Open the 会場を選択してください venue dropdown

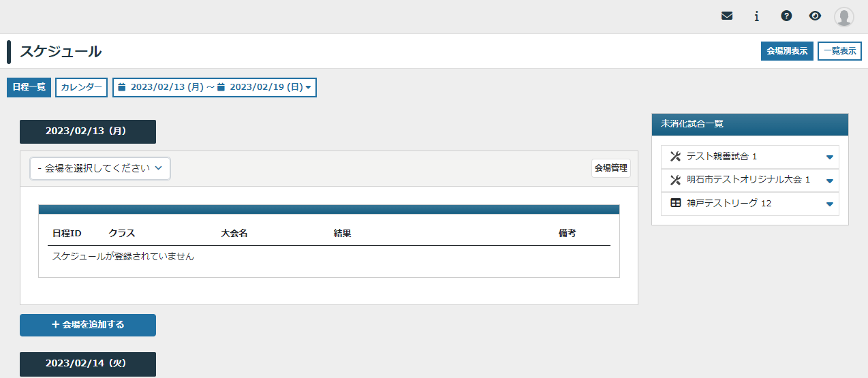[x=100, y=168]
